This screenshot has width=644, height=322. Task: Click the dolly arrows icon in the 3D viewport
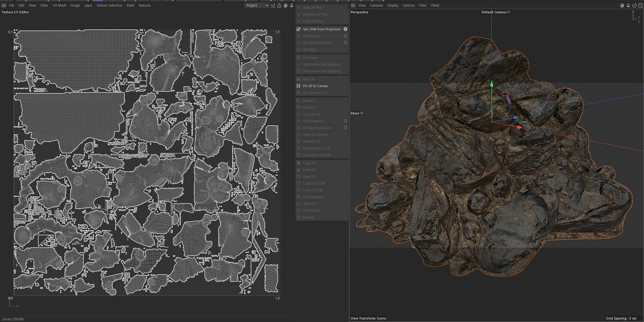(x=628, y=6)
